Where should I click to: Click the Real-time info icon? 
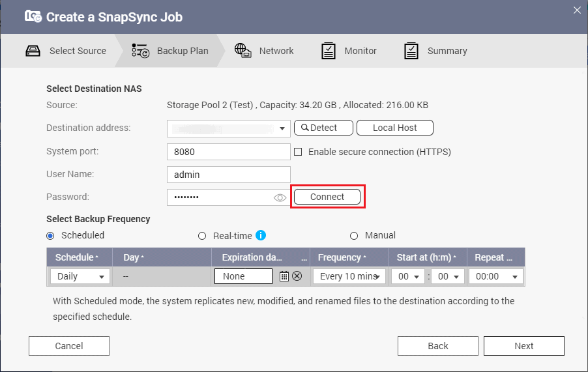click(x=261, y=235)
